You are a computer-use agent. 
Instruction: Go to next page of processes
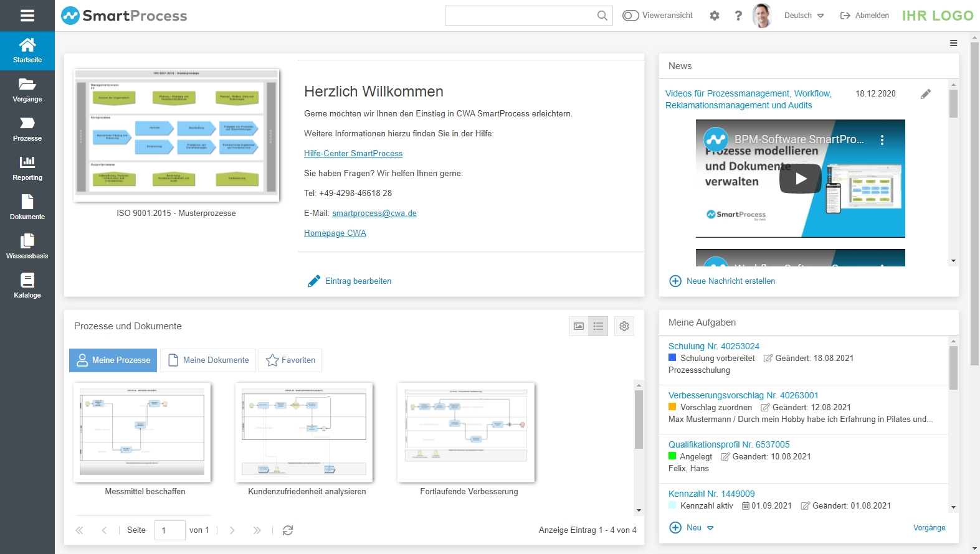tap(232, 530)
